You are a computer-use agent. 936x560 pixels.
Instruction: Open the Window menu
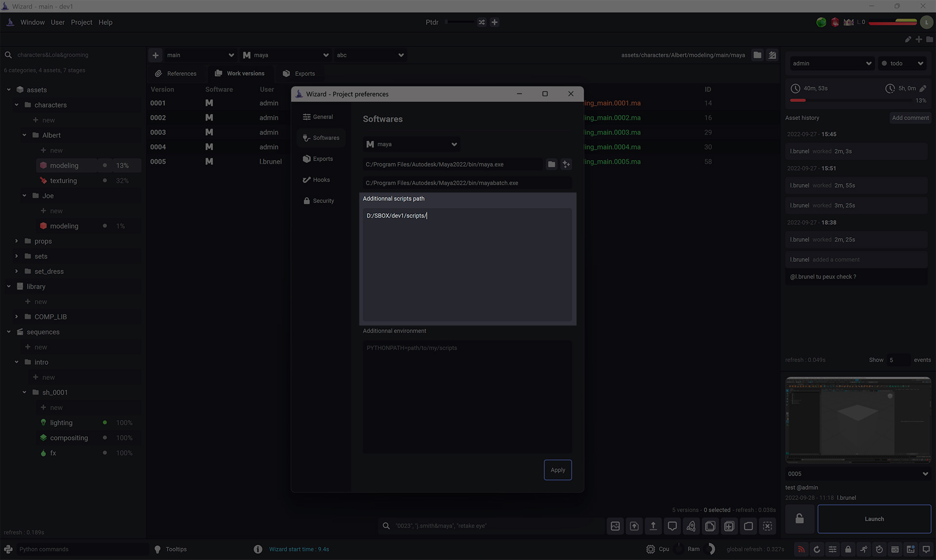pos(32,22)
